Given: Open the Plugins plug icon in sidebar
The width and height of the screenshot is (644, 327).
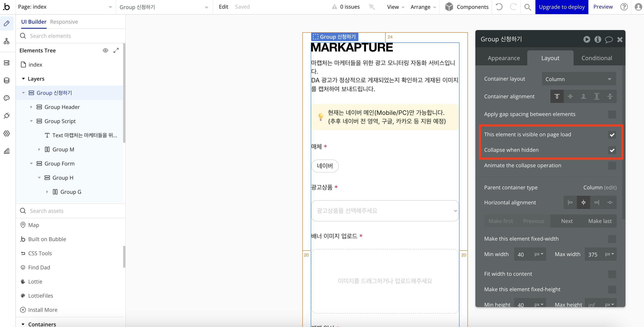Looking at the screenshot, I should point(7,116).
